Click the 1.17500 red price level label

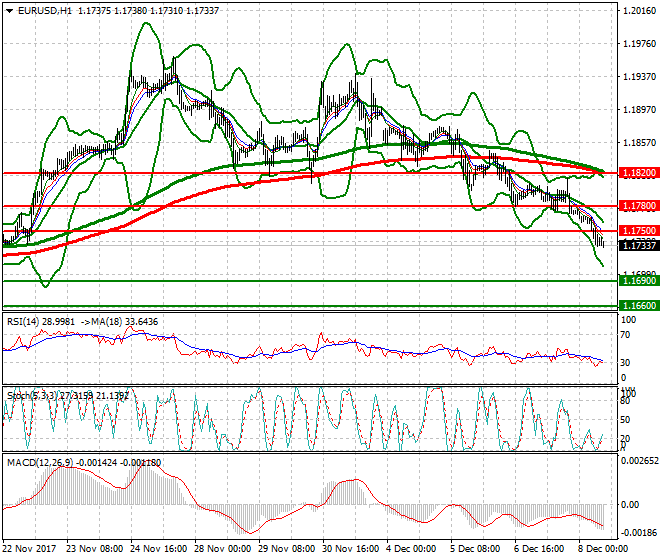coord(639,231)
